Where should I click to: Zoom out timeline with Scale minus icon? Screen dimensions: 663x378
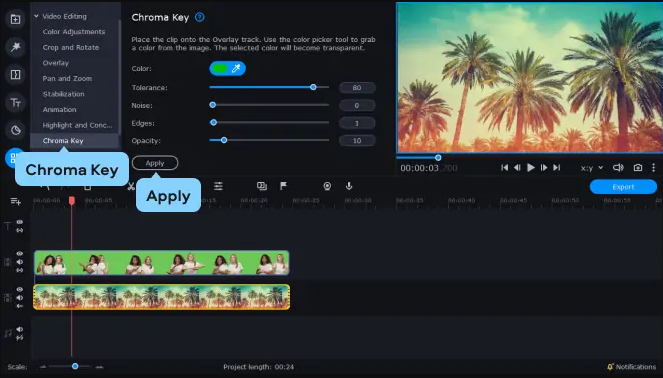tap(43, 367)
